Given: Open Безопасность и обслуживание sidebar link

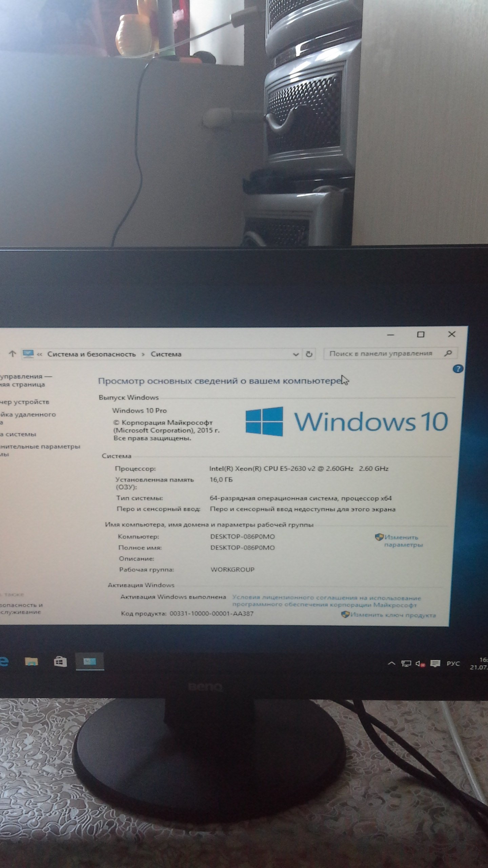Looking at the screenshot, I should [21, 608].
